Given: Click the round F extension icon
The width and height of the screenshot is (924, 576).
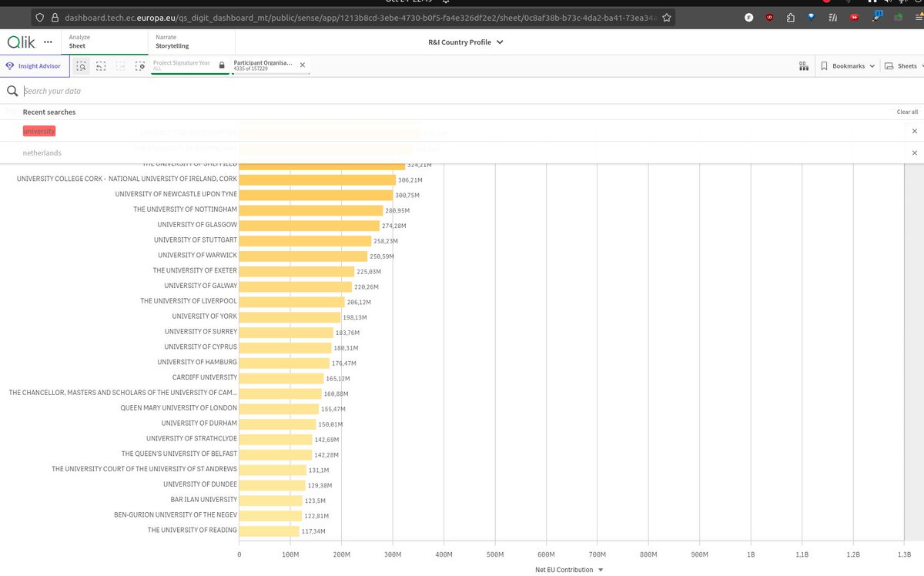Looking at the screenshot, I should click(749, 17).
